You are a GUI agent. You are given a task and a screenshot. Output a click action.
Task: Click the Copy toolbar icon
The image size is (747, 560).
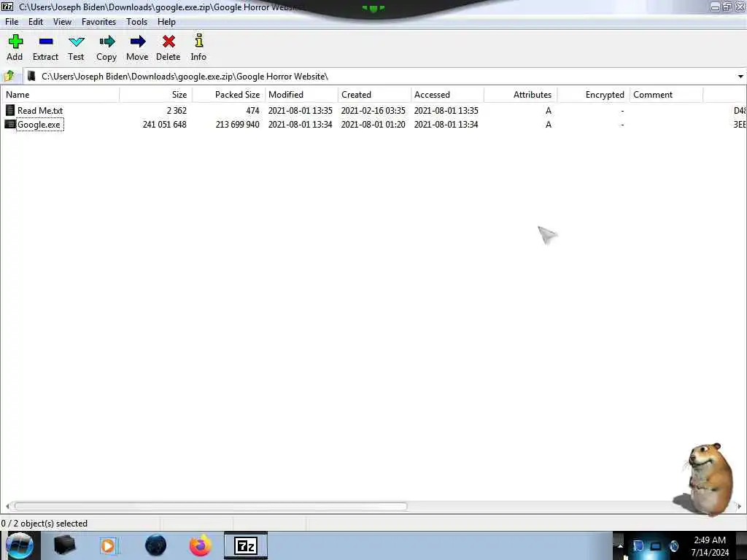point(107,42)
